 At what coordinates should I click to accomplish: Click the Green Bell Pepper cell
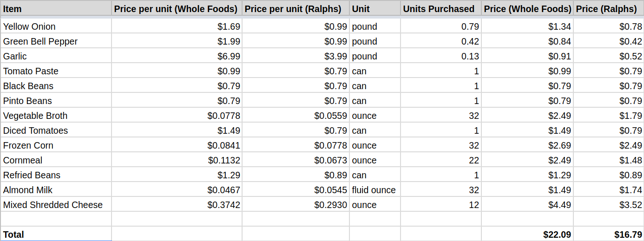(x=56, y=41)
